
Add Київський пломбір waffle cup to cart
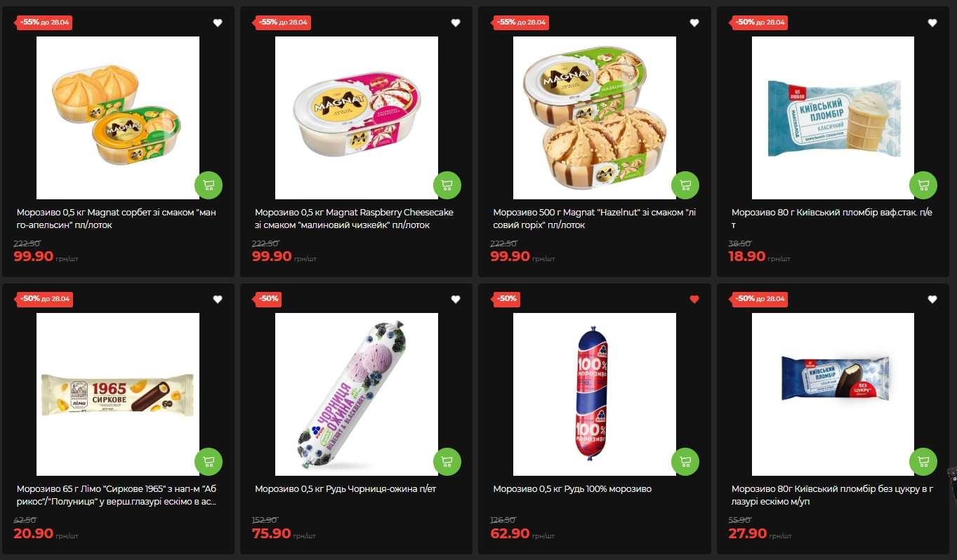923,185
